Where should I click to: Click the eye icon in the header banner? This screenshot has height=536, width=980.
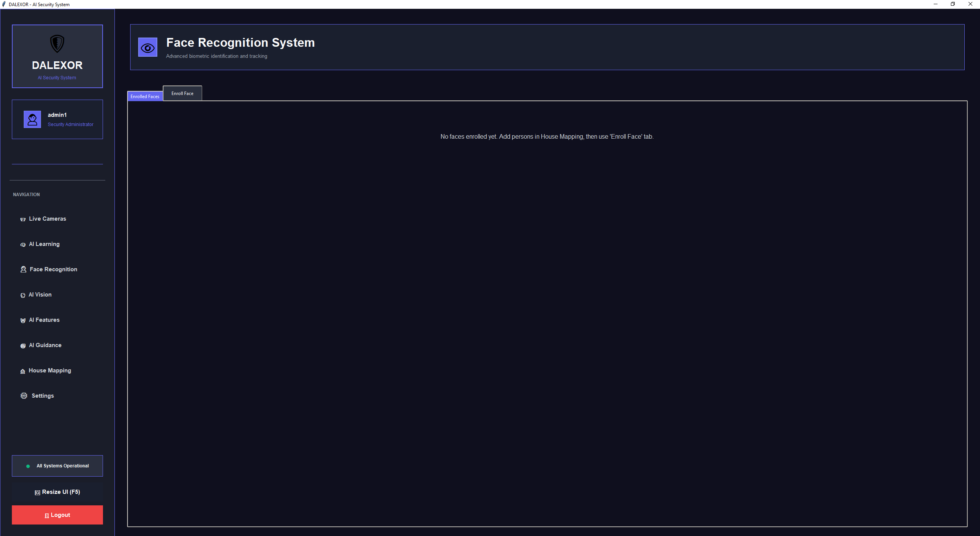click(148, 47)
